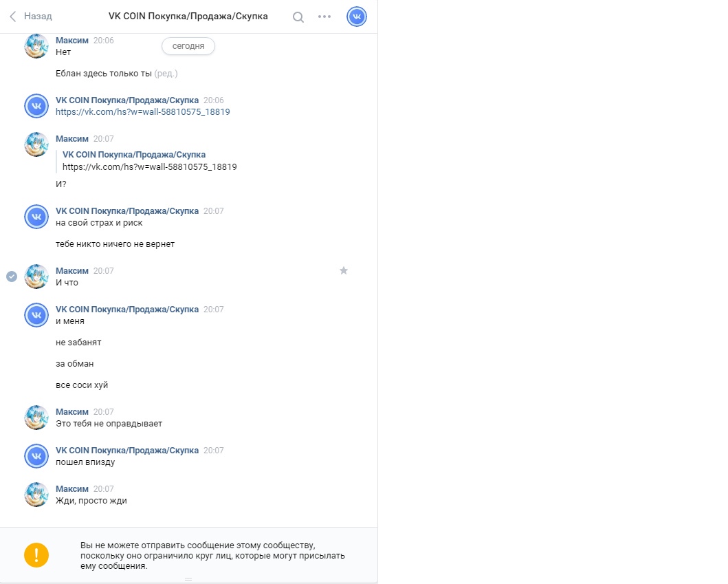Click community avatar beside message и меня
728x584 pixels.
click(36, 315)
